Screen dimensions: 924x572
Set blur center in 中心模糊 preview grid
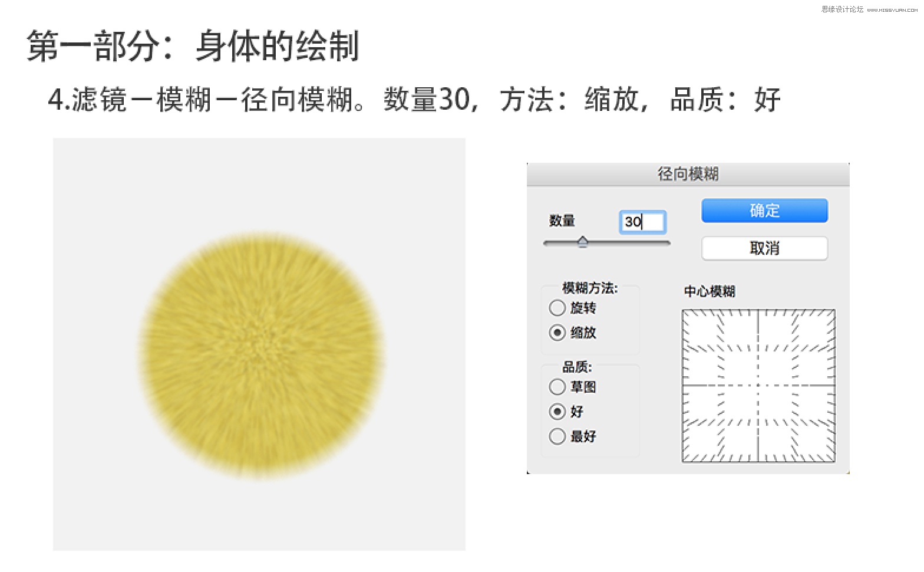(x=758, y=386)
